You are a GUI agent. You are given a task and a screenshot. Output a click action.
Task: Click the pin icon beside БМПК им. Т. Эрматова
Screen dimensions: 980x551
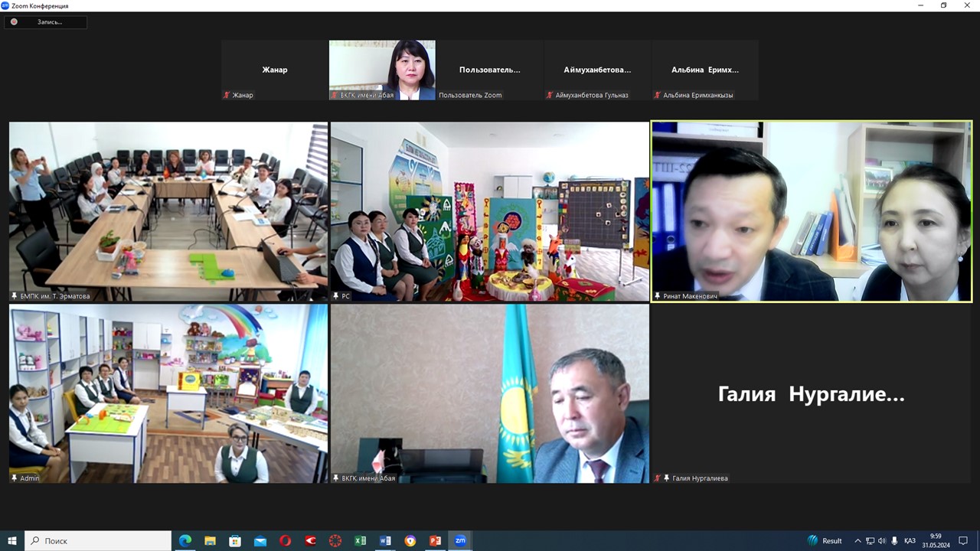pyautogui.click(x=15, y=296)
